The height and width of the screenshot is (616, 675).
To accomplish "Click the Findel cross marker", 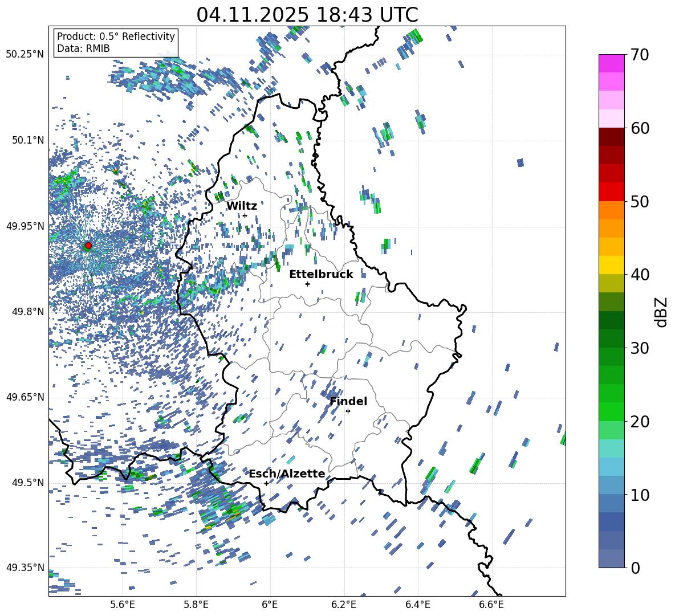I will tap(348, 411).
